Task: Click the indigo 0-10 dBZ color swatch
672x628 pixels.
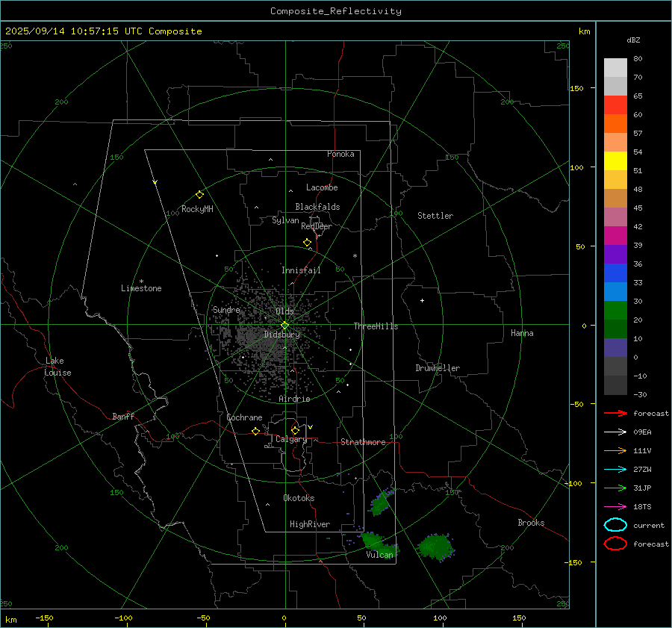Action: pos(615,347)
